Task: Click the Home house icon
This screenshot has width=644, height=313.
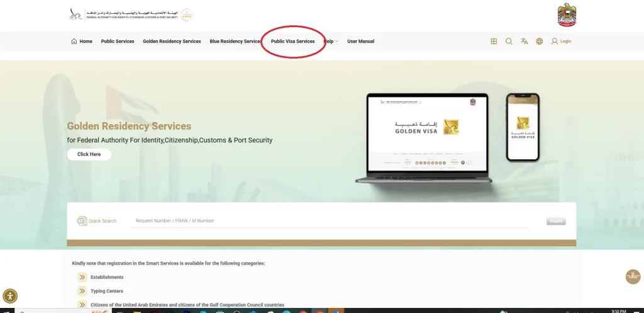Action: (74, 41)
